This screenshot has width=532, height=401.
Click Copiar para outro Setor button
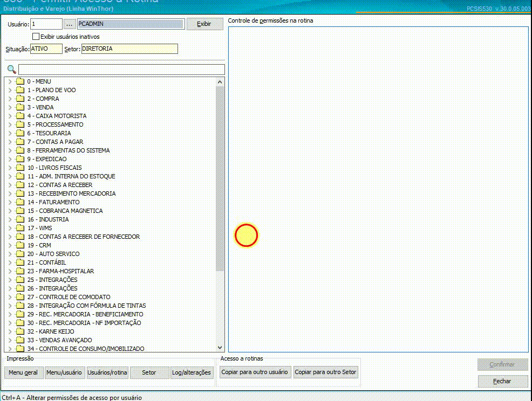click(x=325, y=372)
